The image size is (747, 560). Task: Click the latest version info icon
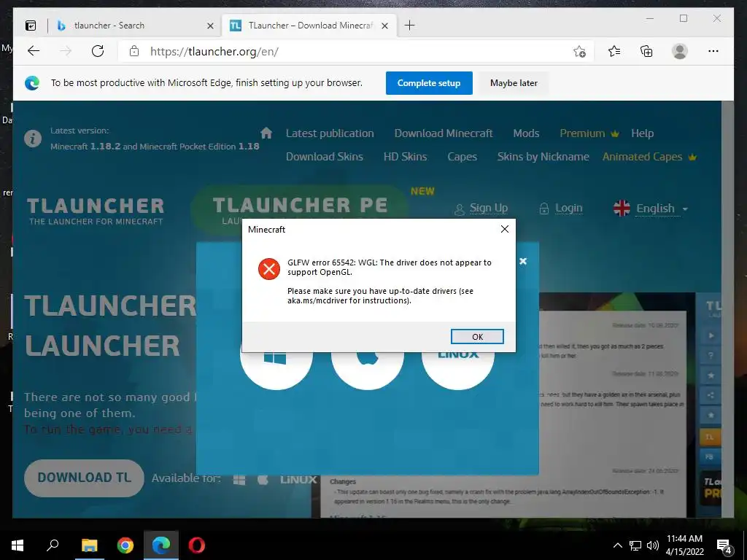coord(33,139)
